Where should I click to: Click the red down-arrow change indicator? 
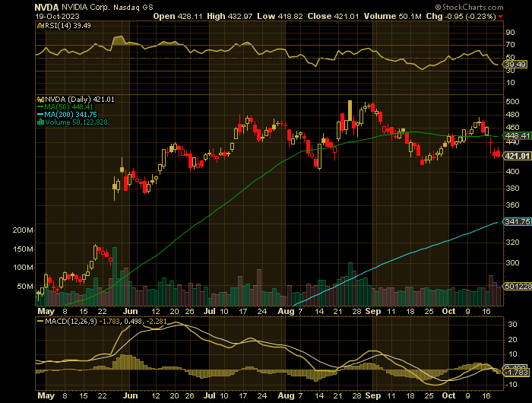click(x=501, y=17)
